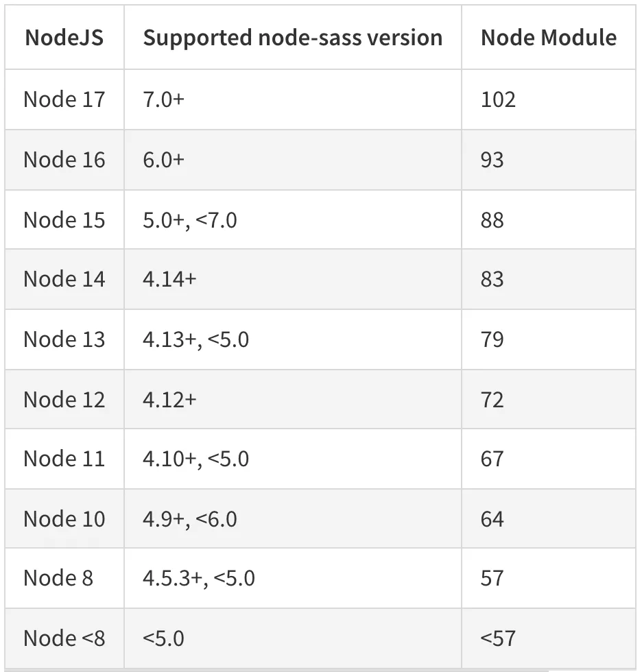Select the Node <8 cell

pos(64,638)
